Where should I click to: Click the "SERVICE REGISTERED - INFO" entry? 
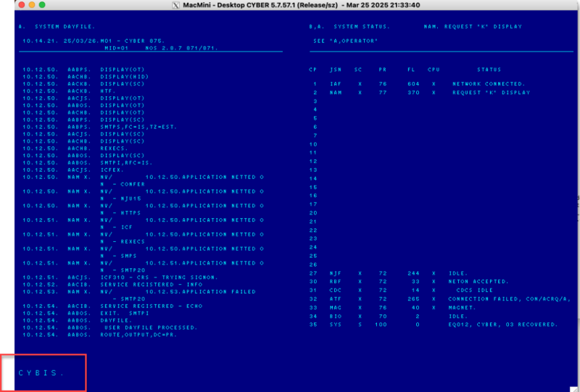click(152, 285)
